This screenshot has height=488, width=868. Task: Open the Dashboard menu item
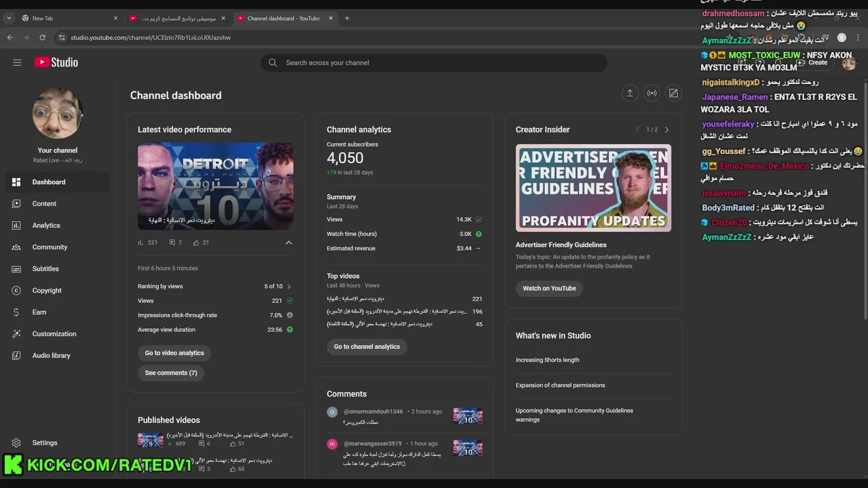click(x=58, y=182)
